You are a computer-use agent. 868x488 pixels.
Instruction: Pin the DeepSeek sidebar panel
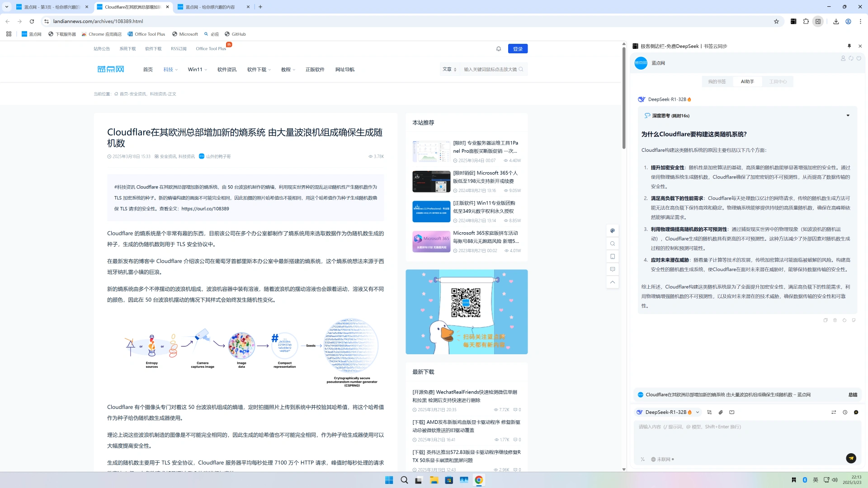click(x=849, y=46)
